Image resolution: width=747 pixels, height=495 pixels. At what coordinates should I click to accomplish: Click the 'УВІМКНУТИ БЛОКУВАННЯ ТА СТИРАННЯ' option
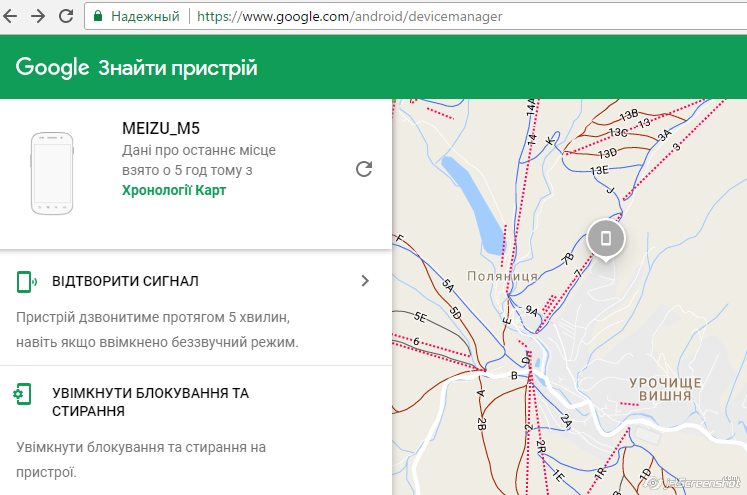(x=151, y=402)
